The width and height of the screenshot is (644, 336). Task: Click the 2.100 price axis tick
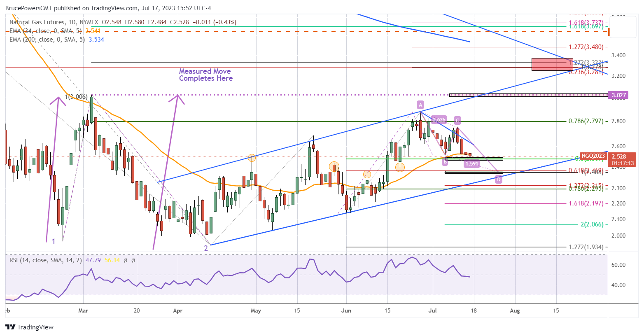618,219
